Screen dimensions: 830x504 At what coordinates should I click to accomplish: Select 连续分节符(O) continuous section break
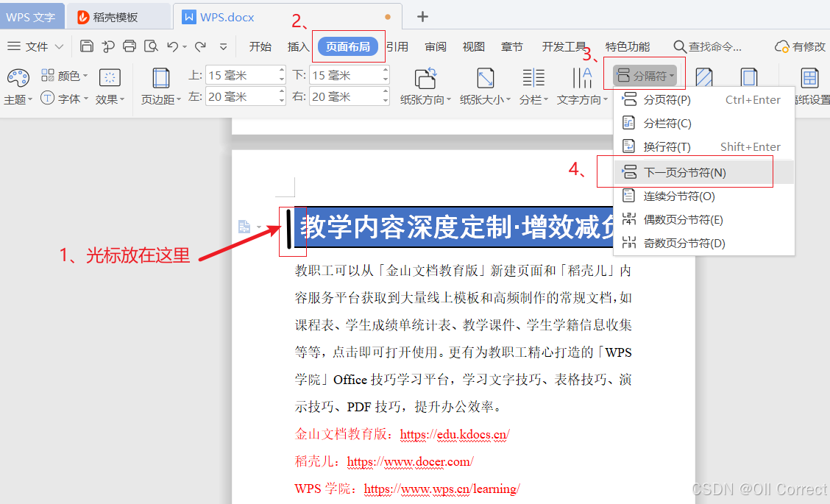click(x=703, y=196)
